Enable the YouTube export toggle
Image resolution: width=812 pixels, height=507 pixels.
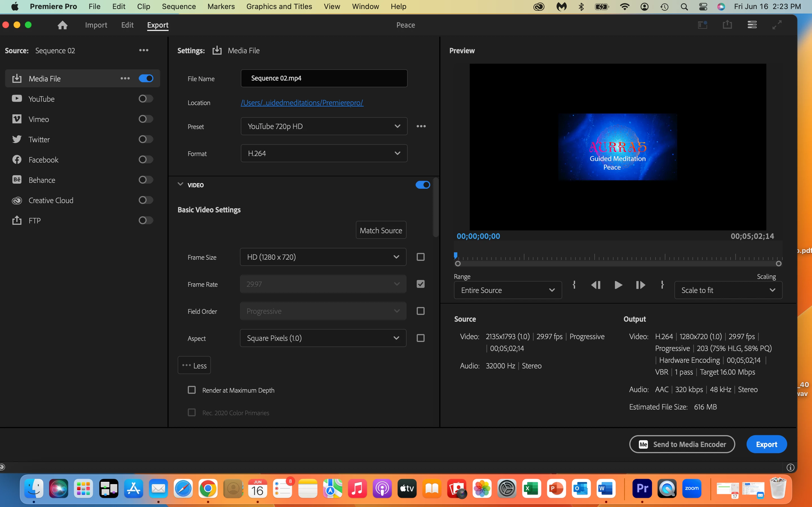[x=145, y=99]
